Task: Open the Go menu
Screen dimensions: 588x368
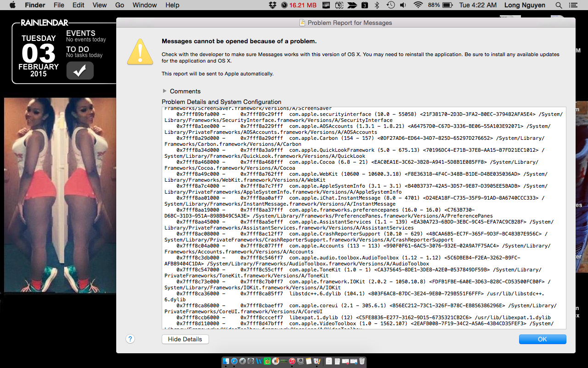Action: pyautogui.click(x=120, y=5)
